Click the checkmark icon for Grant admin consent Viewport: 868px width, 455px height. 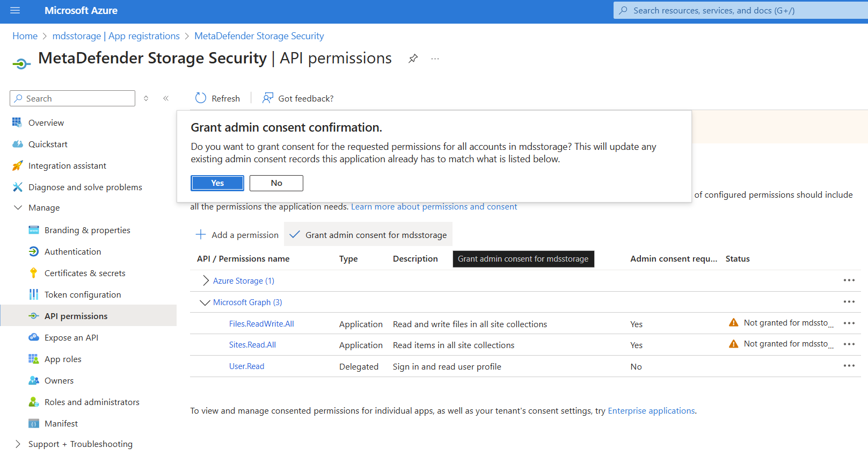tap(295, 234)
